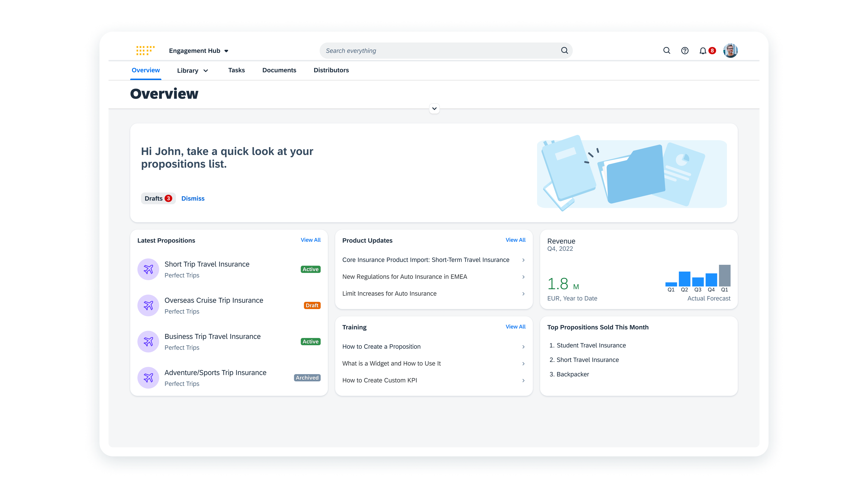
Task: Click the red drafts count badge 3
Action: point(168,198)
